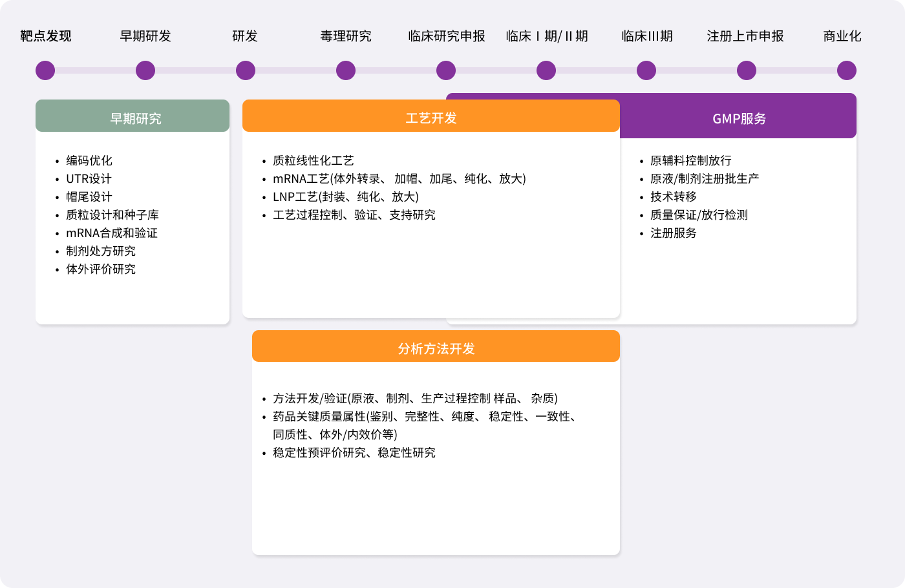Click the 编码优化 list item

coord(89,160)
